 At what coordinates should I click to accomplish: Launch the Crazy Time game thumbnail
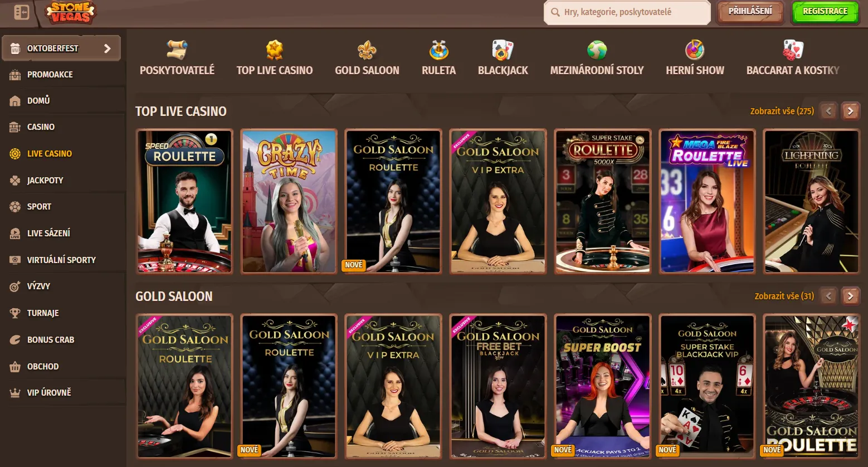click(x=289, y=202)
